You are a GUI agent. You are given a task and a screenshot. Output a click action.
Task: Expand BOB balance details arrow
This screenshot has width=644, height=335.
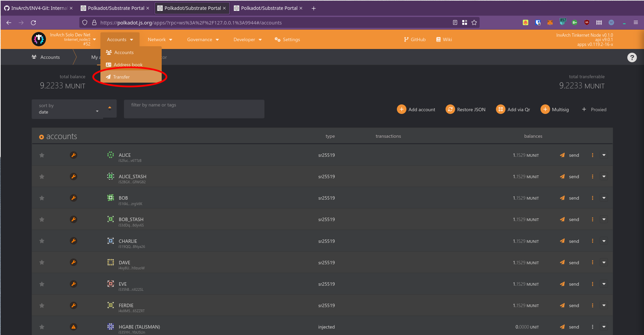click(x=604, y=198)
